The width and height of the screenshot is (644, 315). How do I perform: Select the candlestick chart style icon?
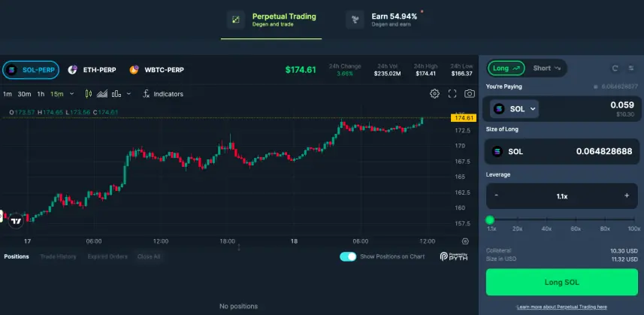89,94
